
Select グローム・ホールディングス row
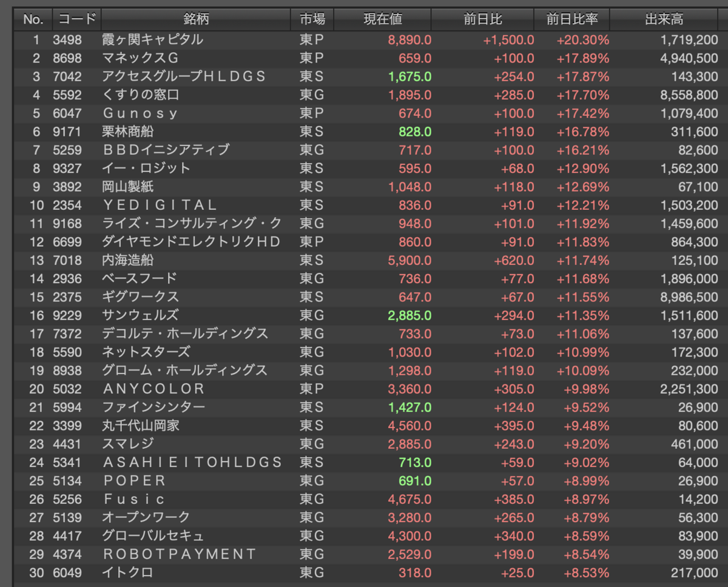(366, 371)
